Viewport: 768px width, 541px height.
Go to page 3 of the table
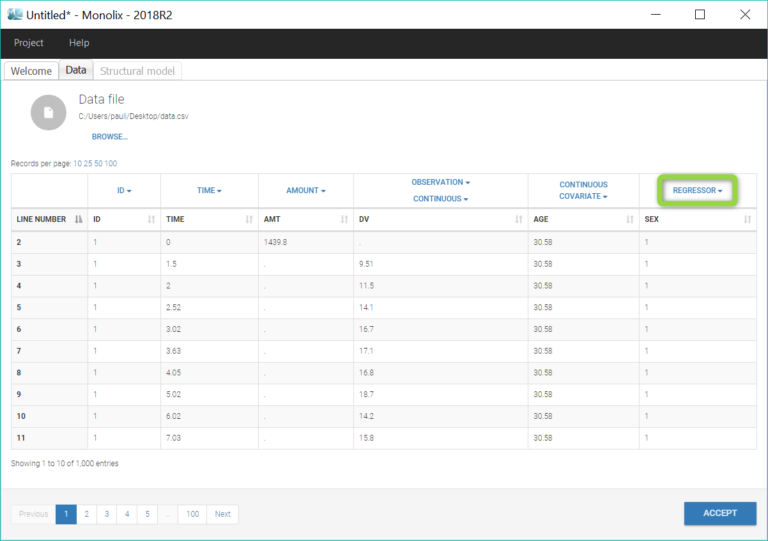coord(107,514)
